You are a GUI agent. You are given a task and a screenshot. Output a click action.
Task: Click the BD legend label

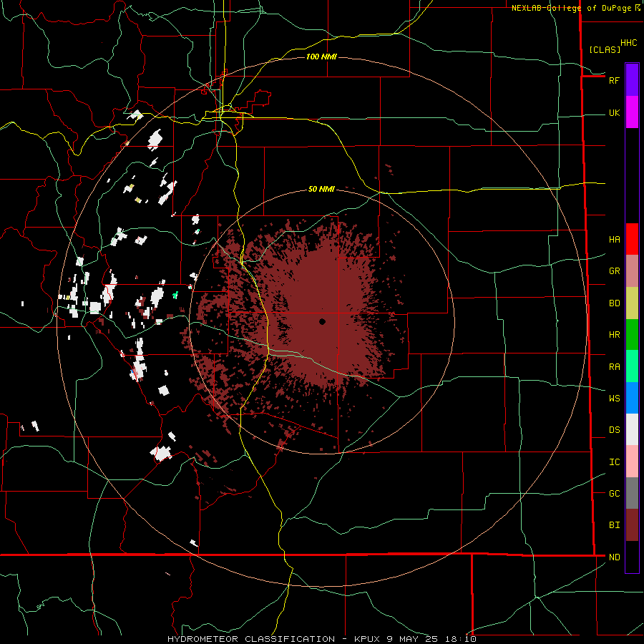pos(614,303)
